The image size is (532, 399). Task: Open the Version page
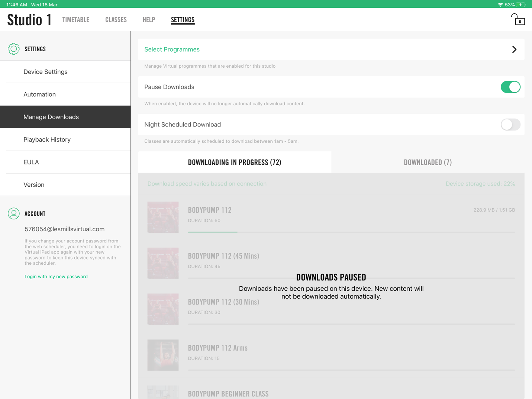[65, 185]
